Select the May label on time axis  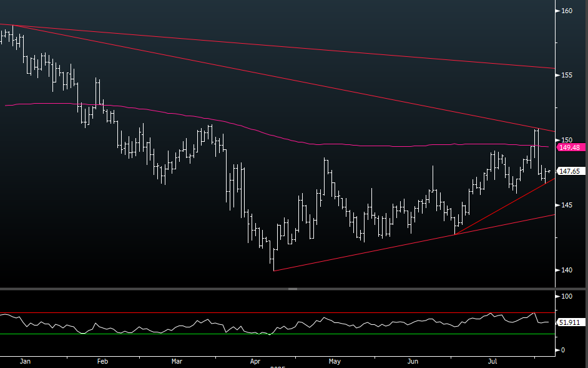(335, 361)
